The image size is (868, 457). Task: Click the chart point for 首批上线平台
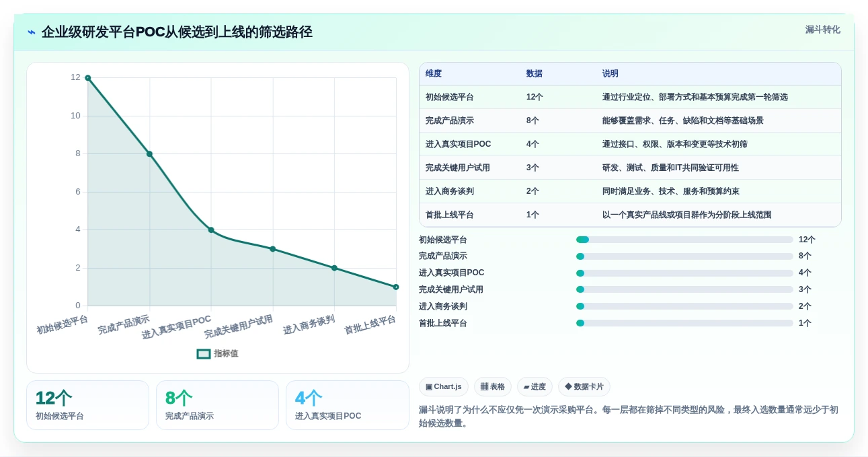click(x=396, y=287)
